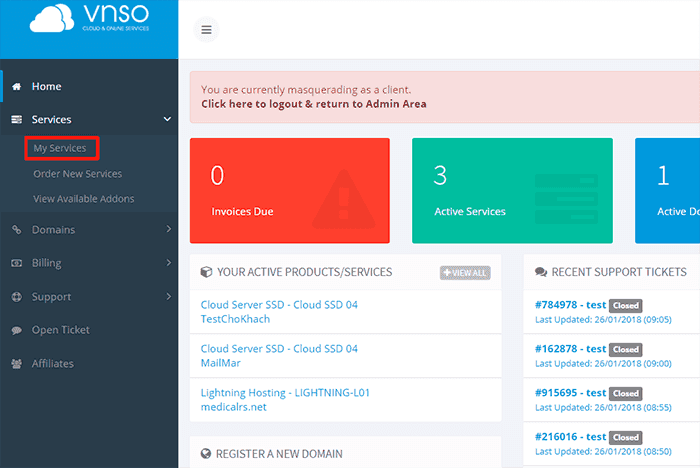Open the blue Active Domains card
The height and width of the screenshot is (468, 700).
(667, 191)
